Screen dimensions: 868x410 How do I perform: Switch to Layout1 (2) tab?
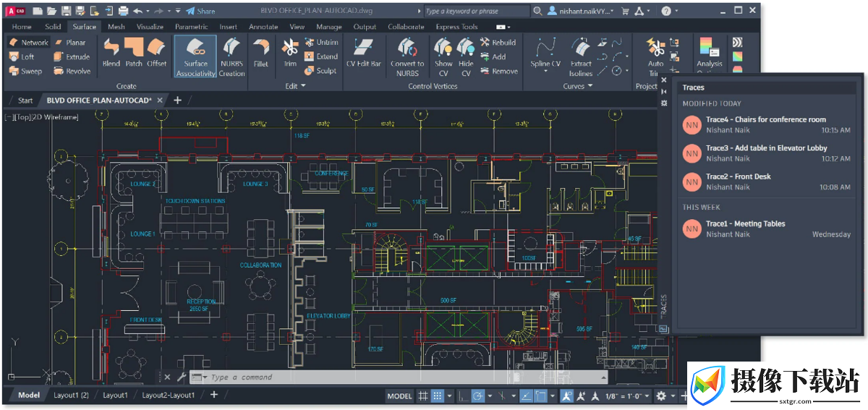pyautogui.click(x=71, y=396)
